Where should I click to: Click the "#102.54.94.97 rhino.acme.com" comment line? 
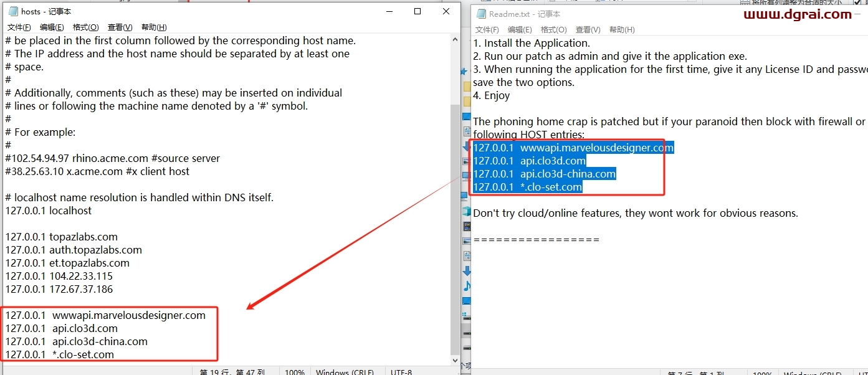[x=112, y=158]
